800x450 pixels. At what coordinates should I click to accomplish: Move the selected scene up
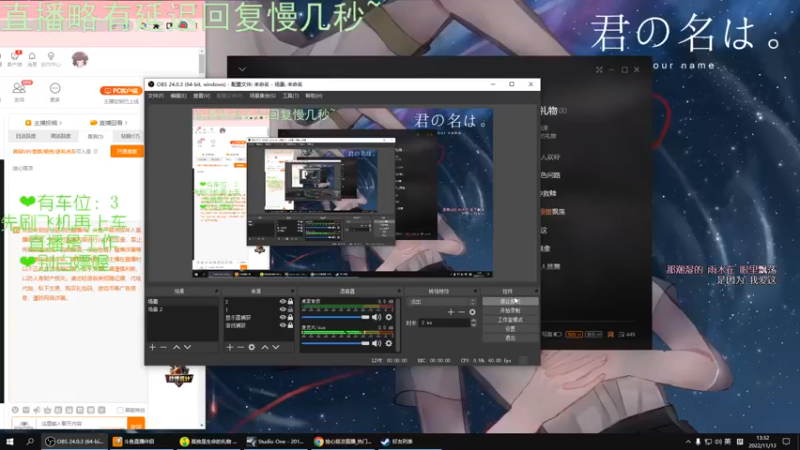pyautogui.click(x=177, y=347)
